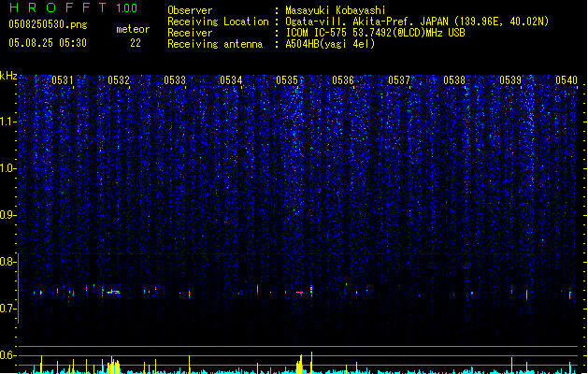The height and width of the screenshot is (374, 588).
Task: Click the HROFFT 1.0.0 title text
Action: coord(74,7)
